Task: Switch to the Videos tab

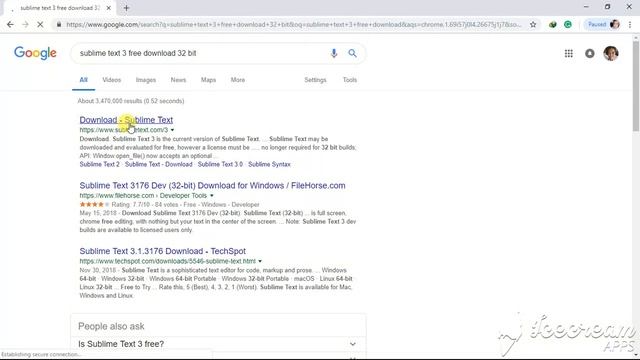Action: click(x=111, y=80)
